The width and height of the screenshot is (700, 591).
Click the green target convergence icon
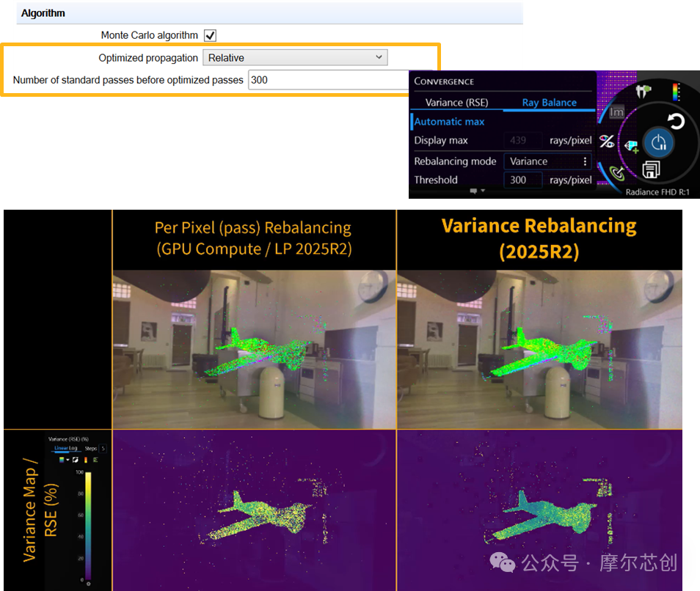coord(618,173)
